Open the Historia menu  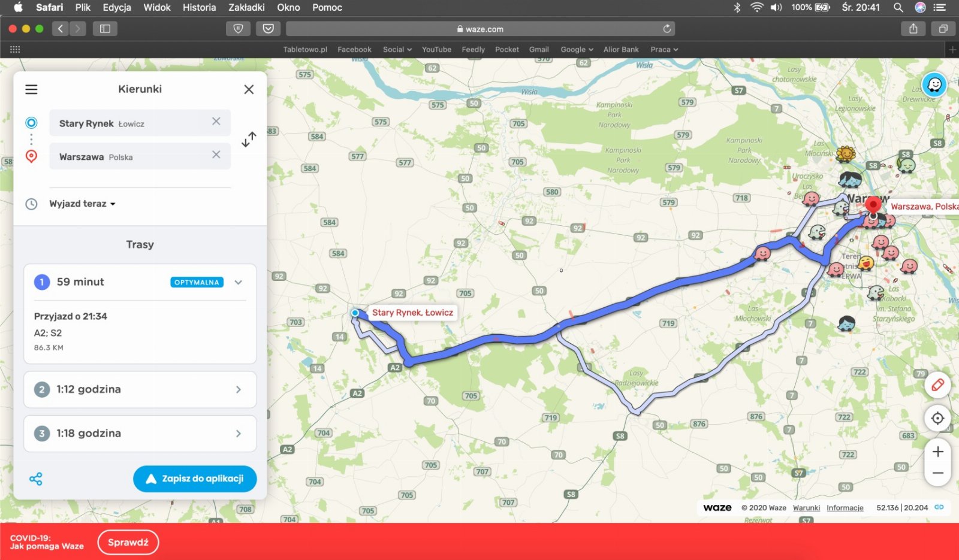199,7
